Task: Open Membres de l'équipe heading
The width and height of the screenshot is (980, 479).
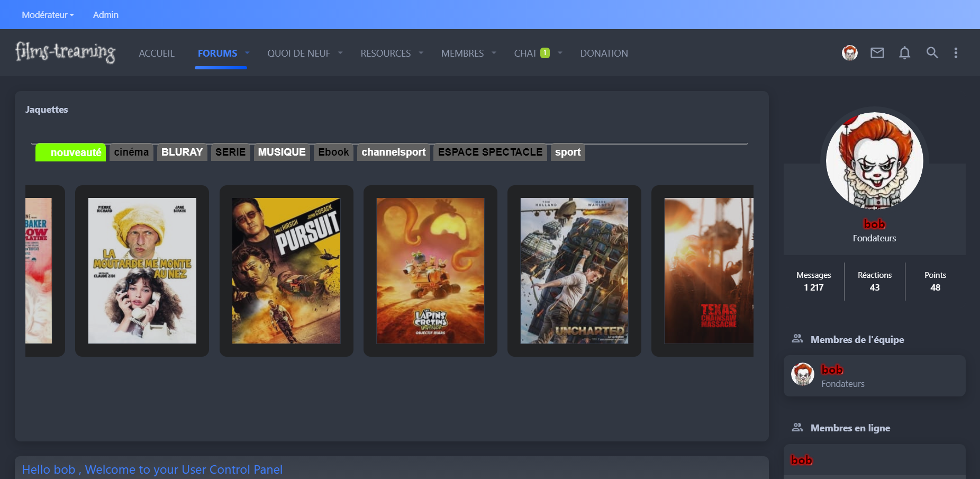Action: pyautogui.click(x=857, y=339)
